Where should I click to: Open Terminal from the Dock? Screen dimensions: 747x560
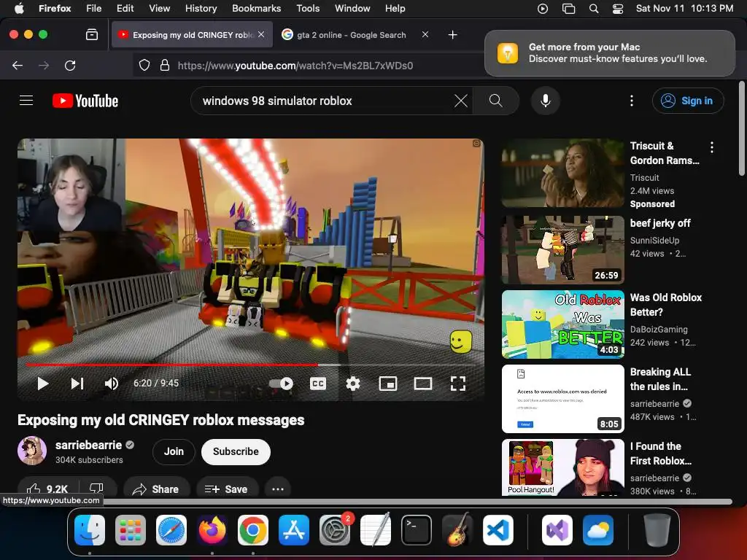click(417, 530)
